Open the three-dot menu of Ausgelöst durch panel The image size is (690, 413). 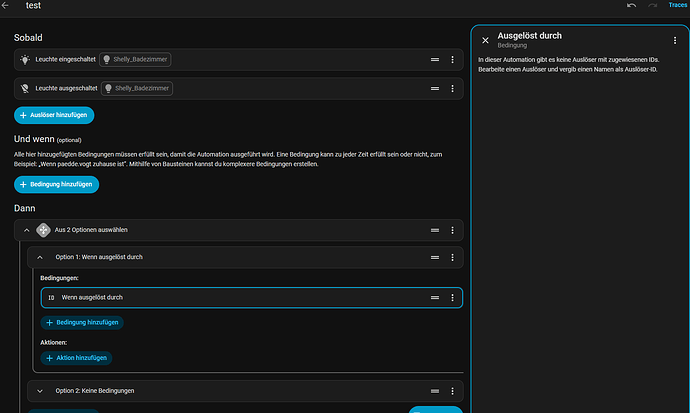(675, 40)
